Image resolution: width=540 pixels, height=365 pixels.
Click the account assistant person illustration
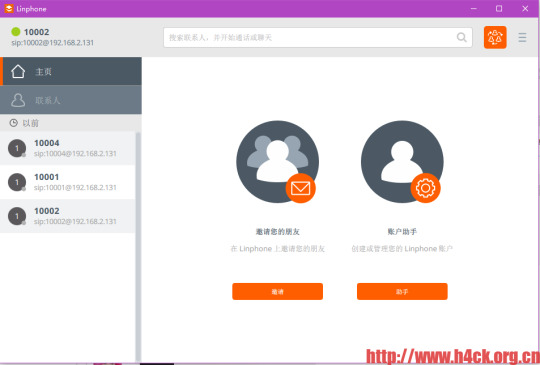coord(402,161)
